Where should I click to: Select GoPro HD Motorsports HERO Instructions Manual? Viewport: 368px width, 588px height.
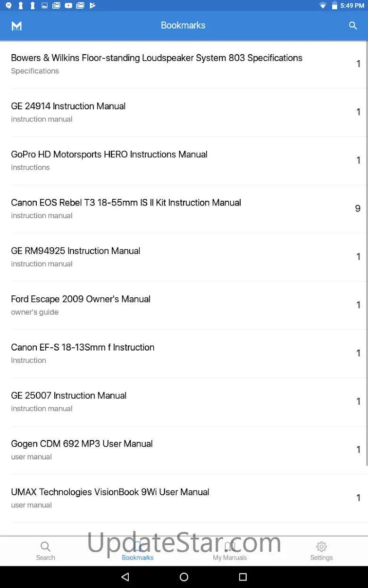(109, 160)
